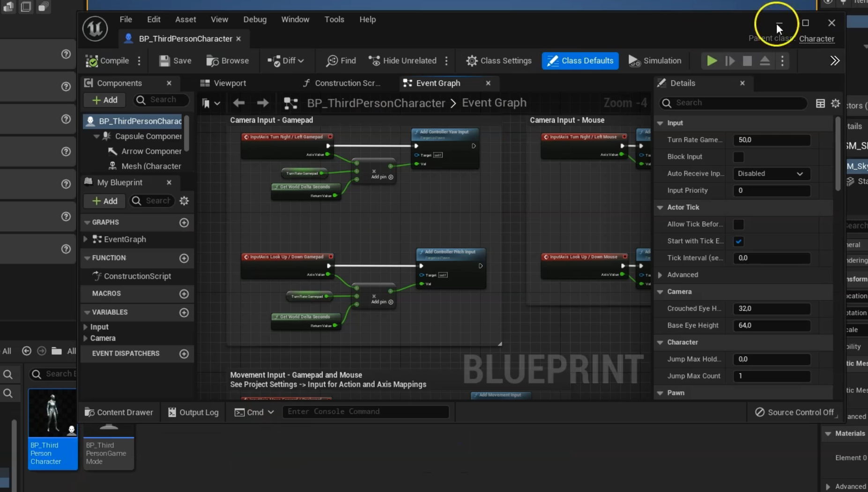Open Auto Receive Input dropdown
868x492 pixels.
[x=771, y=174]
